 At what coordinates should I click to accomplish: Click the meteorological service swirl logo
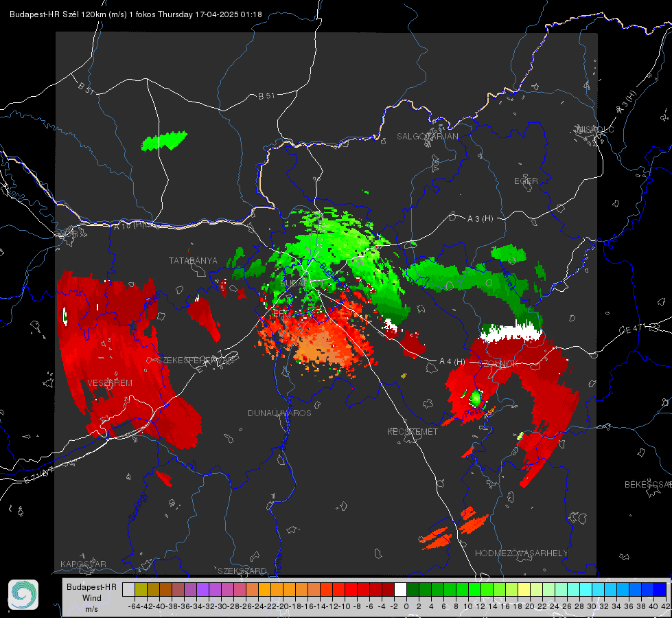pos(23,595)
